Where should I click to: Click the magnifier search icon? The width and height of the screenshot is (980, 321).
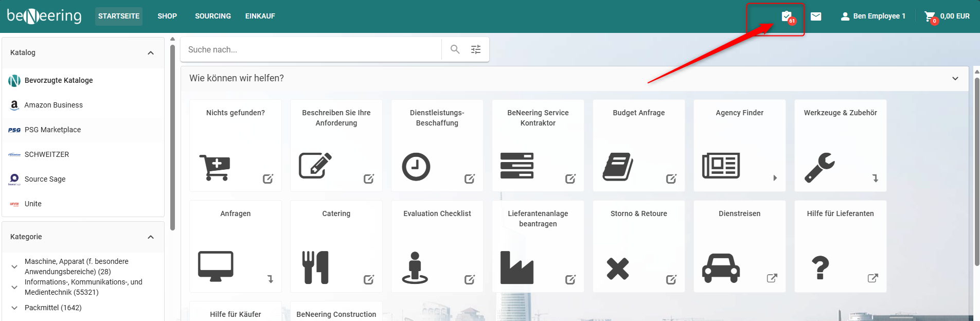coord(455,49)
